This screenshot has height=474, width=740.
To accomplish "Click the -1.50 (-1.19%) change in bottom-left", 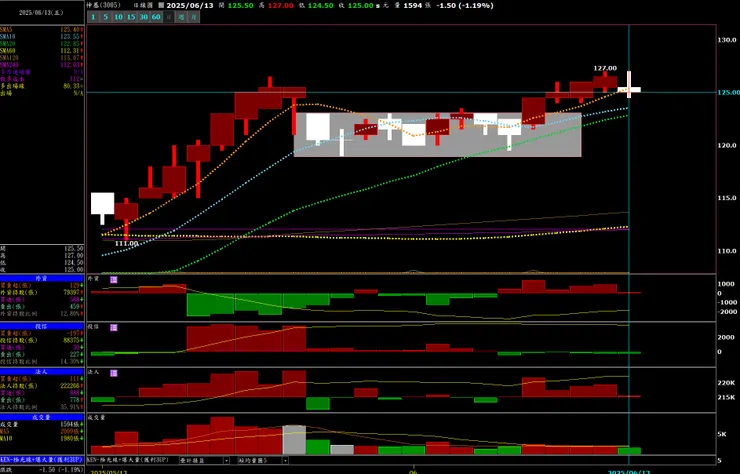I will (62, 470).
